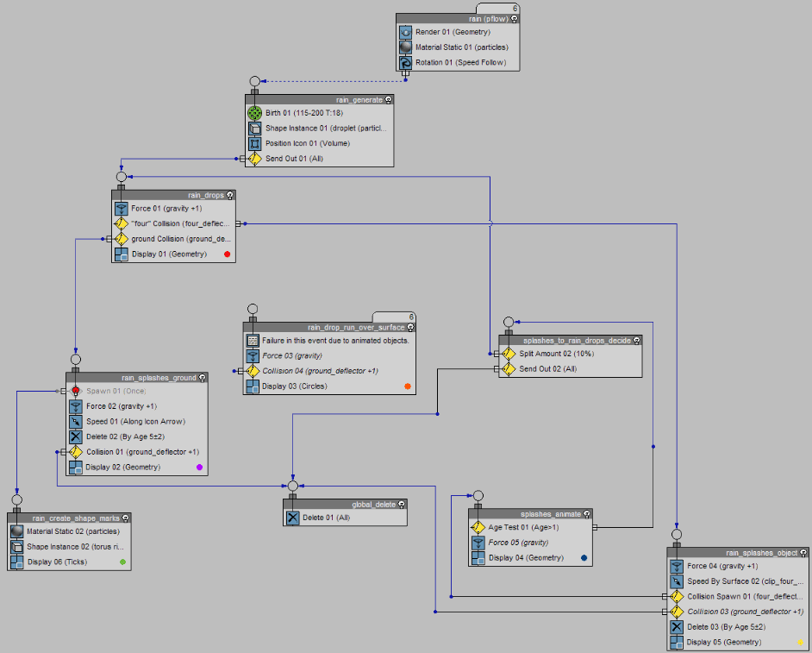
Task: Select the Age Test 01 test icon
Action: click(478, 527)
